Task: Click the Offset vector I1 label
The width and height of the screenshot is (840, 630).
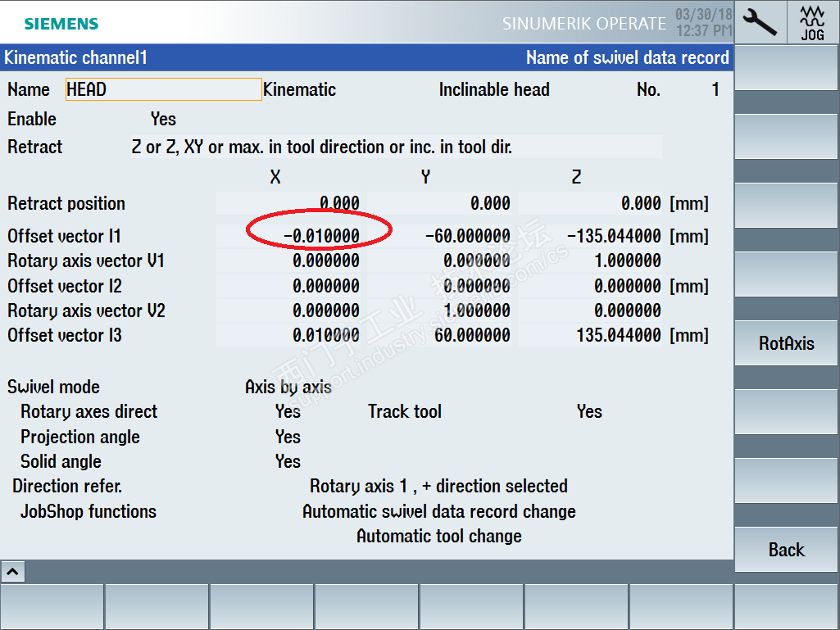Action: click(64, 236)
